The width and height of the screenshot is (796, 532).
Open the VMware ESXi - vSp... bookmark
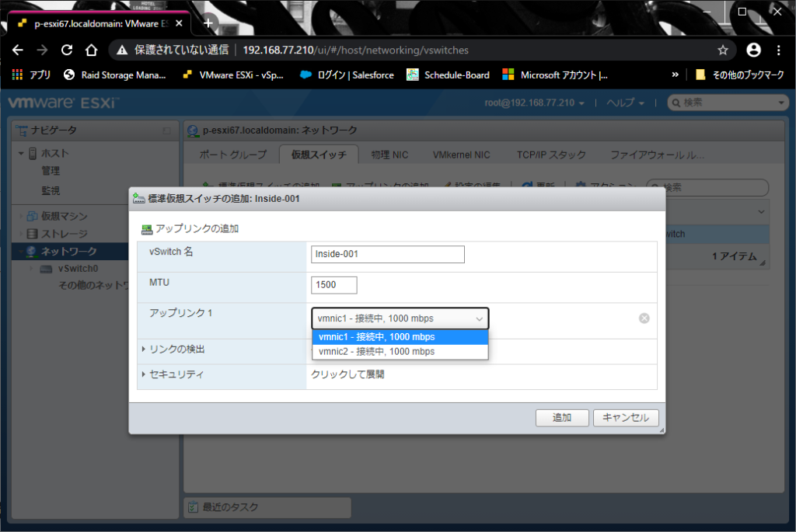[233, 75]
